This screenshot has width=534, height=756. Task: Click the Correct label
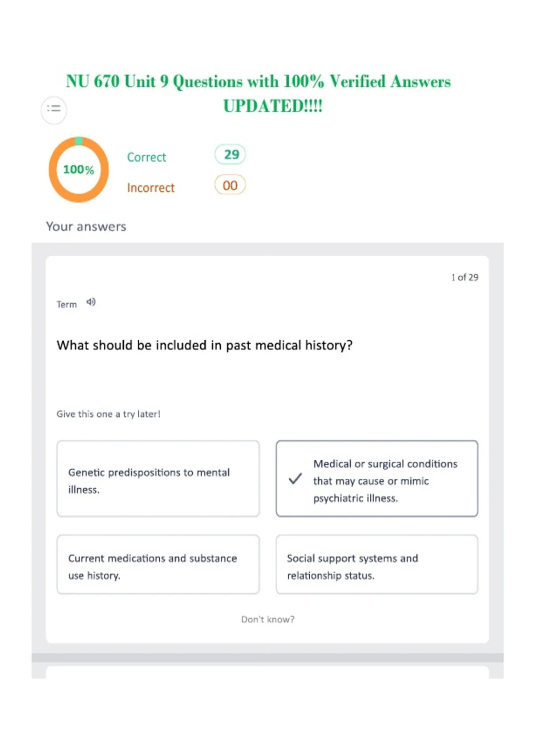point(146,157)
